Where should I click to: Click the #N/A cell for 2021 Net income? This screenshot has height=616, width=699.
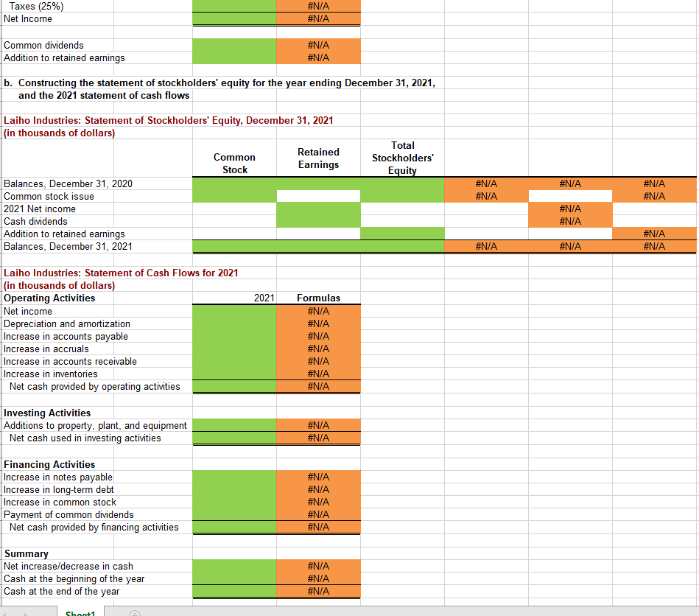570,208
